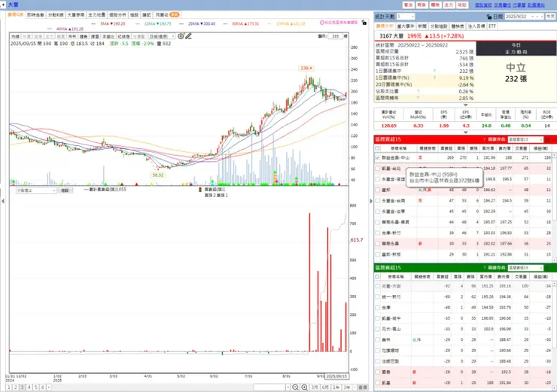The image size is (557, 392).
Task: Toggle the 本益比 chart overlay button
Action: pos(108,36)
